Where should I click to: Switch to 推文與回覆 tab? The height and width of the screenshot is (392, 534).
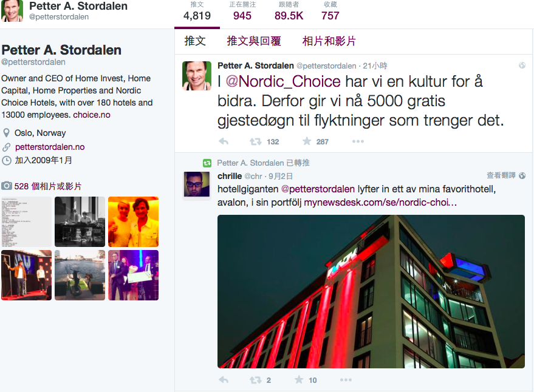click(x=254, y=41)
